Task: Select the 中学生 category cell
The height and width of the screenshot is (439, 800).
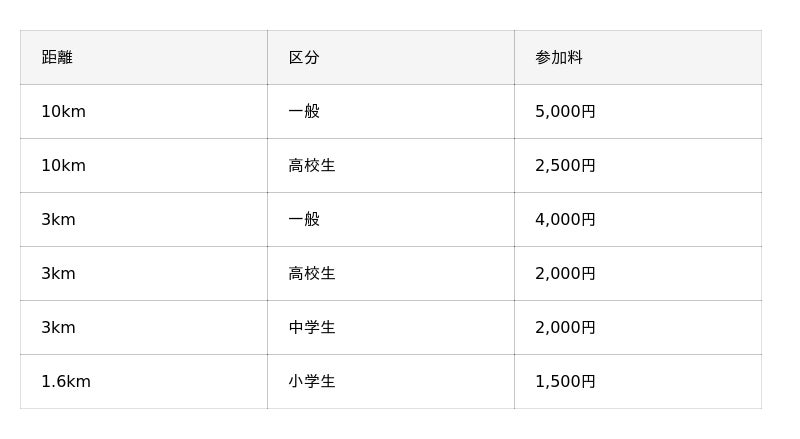Action: [x=312, y=328]
